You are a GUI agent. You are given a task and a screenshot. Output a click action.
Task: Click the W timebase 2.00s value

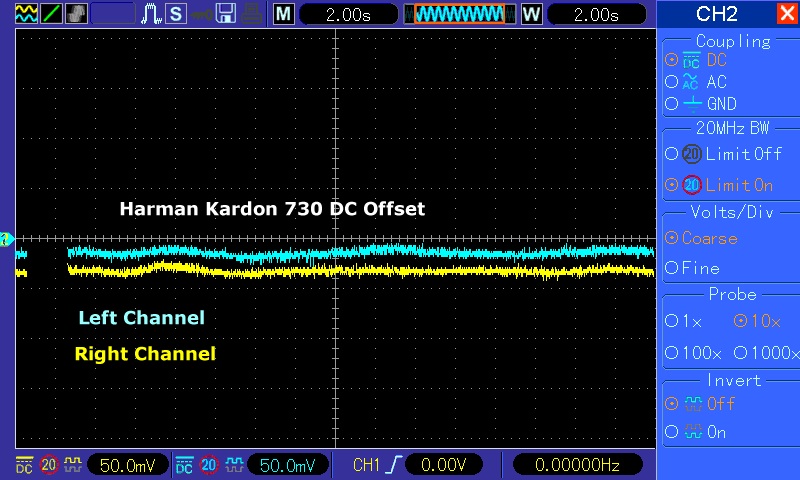[x=596, y=14]
